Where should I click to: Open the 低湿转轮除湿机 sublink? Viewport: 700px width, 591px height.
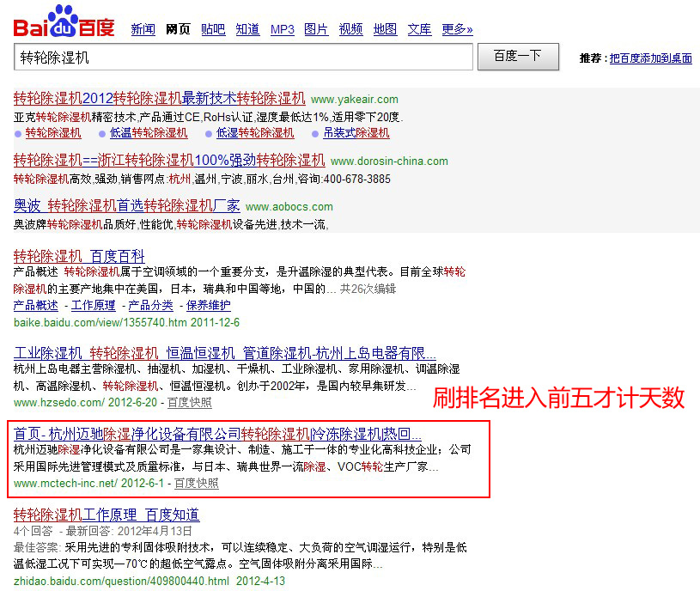tap(255, 132)
